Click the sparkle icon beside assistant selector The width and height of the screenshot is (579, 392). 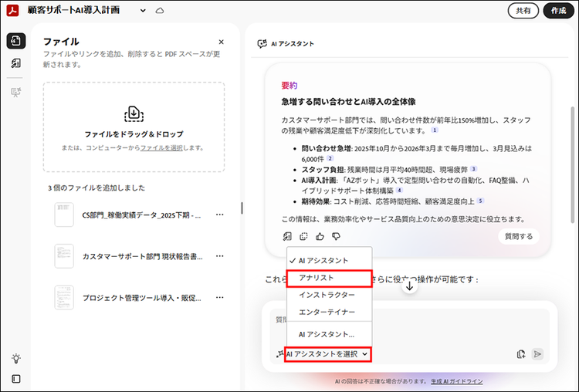pos(280,354)
